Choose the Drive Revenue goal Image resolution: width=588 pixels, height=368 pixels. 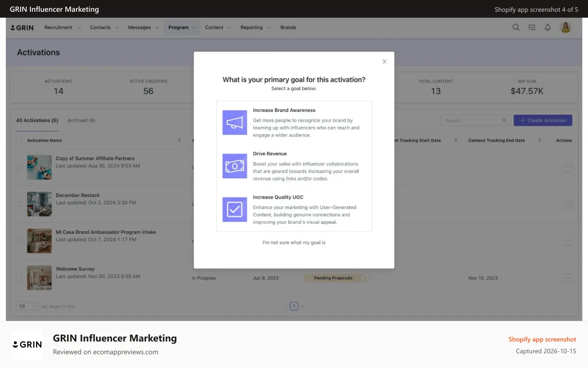pyautogui.click(x=294, y=166)
